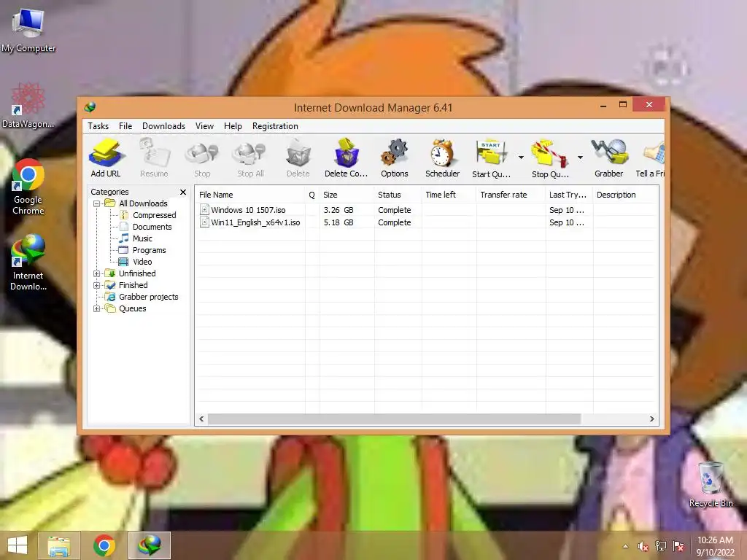Open the Tasks menu
747x560 pixels.
tap(98, 126)
